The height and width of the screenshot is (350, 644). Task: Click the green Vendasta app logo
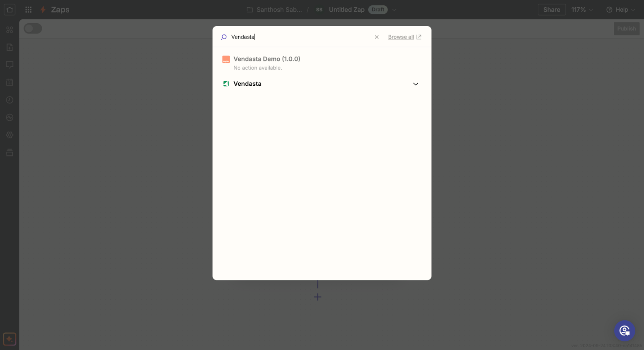226,84
